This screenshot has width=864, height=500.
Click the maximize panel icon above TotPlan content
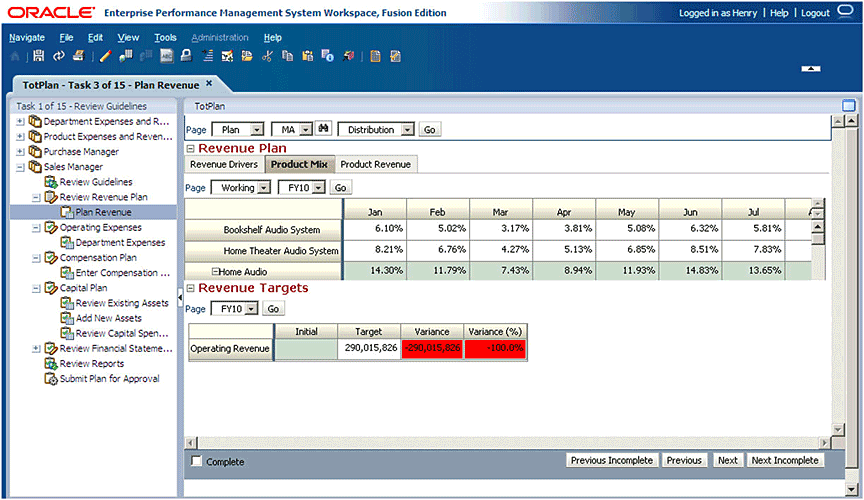pos(849,105)
